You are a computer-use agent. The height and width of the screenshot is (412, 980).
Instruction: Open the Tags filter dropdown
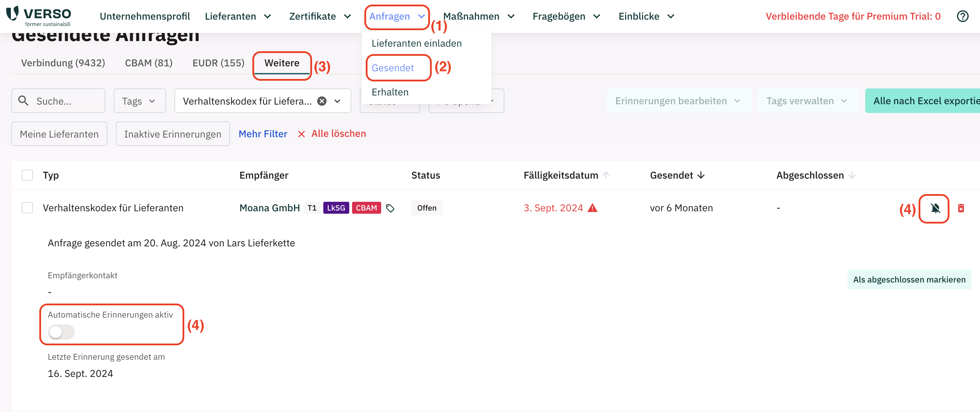click(139, 101)
